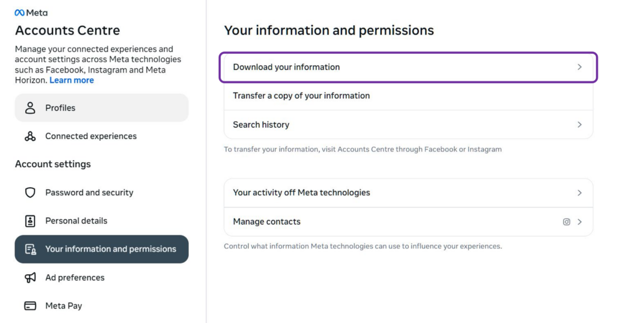
Task: Click the Accounts Centre heading
Action: click(x=68, y=30)
